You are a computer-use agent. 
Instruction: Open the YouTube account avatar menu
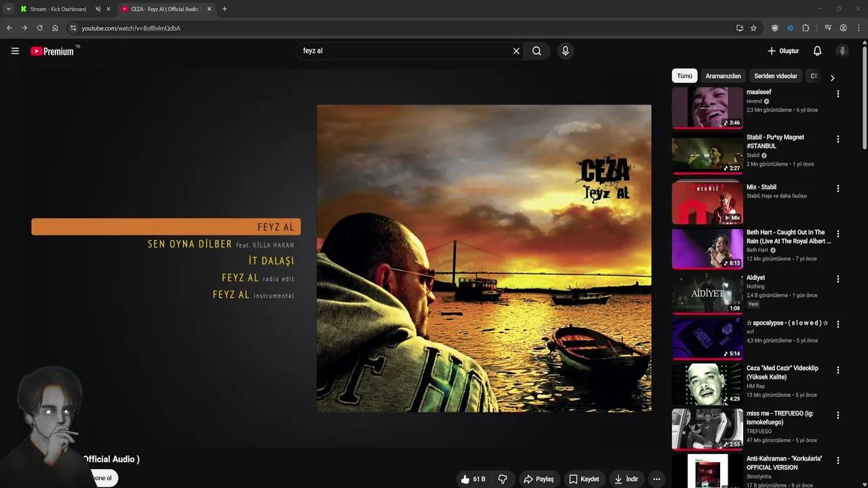click(842, 51)
